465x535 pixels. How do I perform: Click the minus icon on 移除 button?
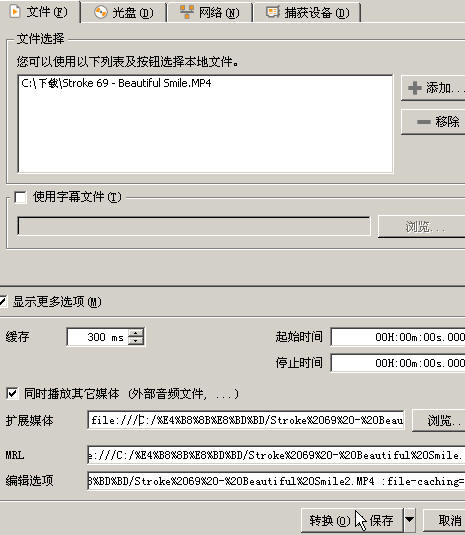point(424,122)
